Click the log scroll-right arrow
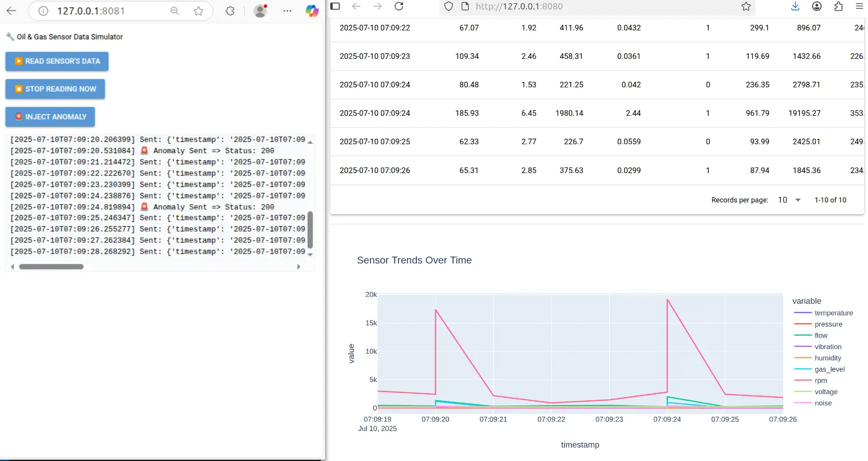Screen dimensions: 868x461 (x=298, y=267)
